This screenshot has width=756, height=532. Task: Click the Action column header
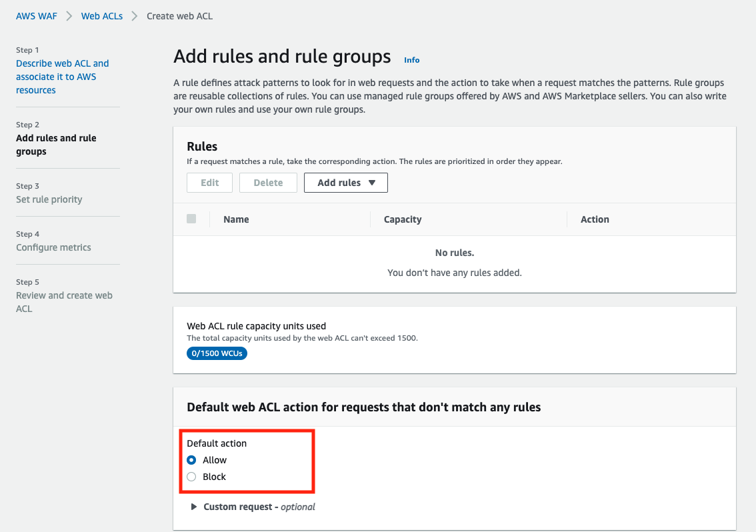point(595,219)
